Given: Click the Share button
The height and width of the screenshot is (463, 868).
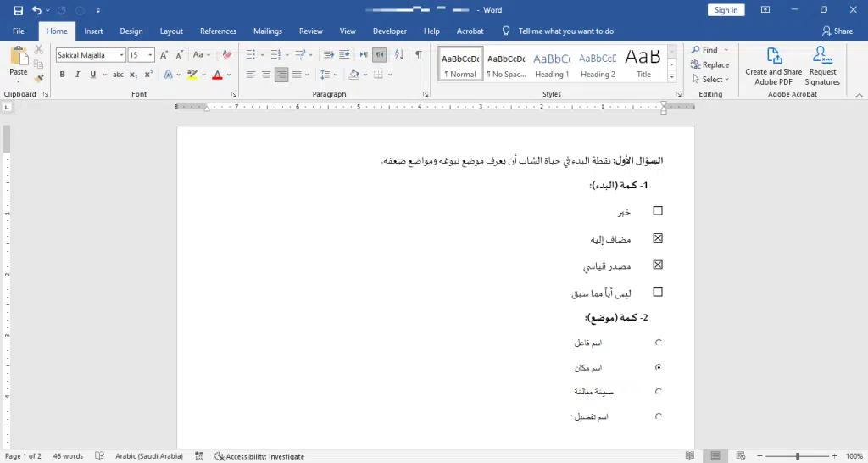Looking at the screenshot, I should [x=837, y=31].
